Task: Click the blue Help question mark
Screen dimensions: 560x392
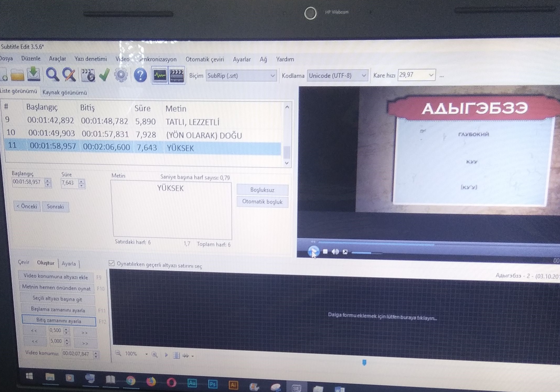Action: [x=140, y=75]
